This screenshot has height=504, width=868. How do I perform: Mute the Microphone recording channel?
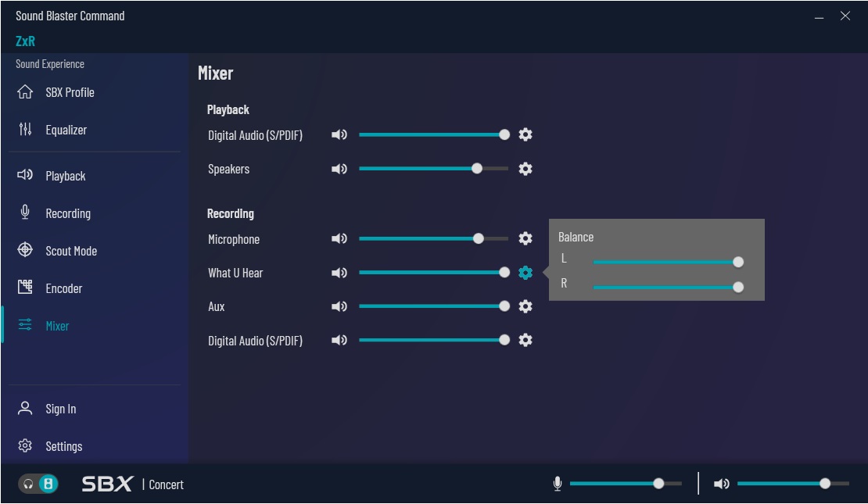339,238
